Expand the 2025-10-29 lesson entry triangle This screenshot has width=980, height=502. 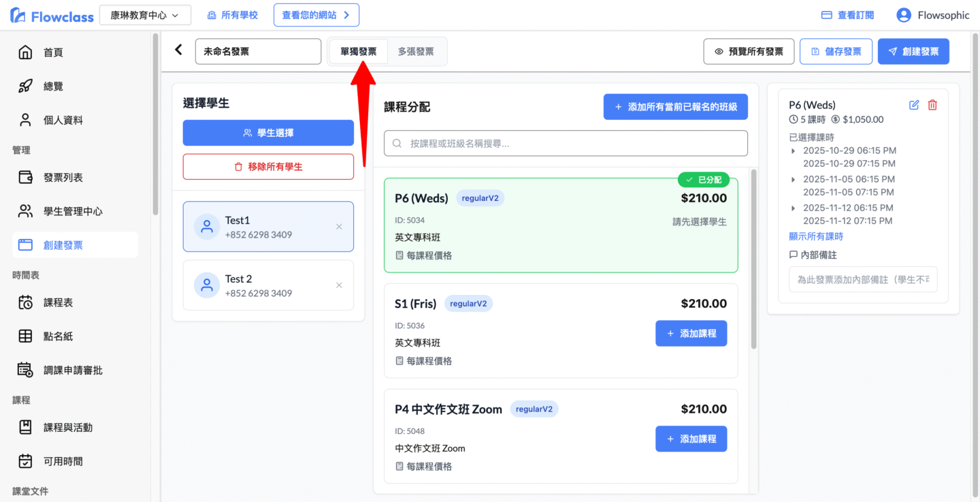[x=794, y=151]
